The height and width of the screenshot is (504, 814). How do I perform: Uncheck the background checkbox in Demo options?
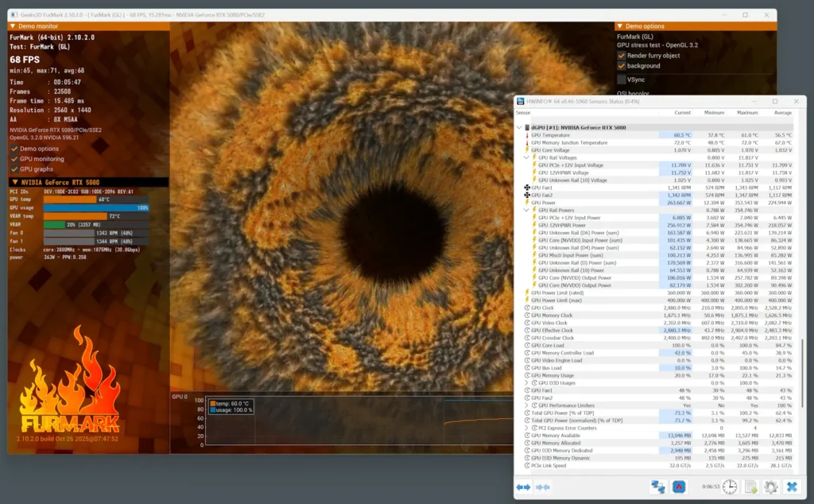tap(622, 66)
